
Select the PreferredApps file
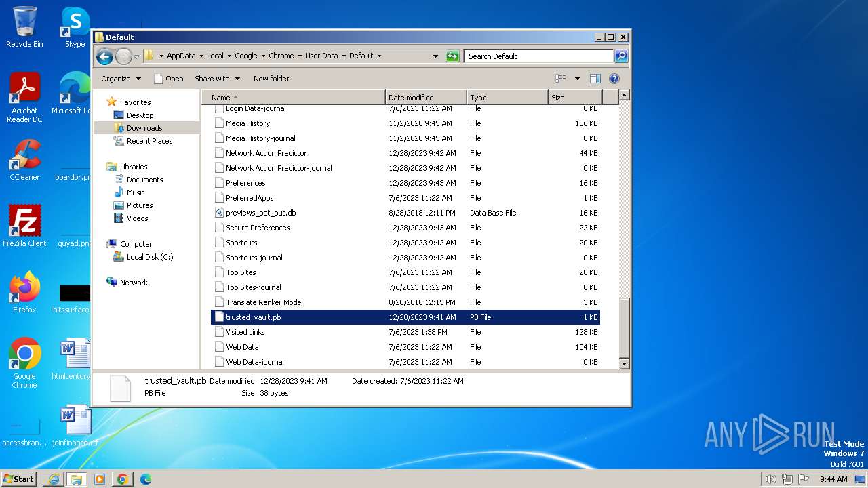(x=250, y=198)
